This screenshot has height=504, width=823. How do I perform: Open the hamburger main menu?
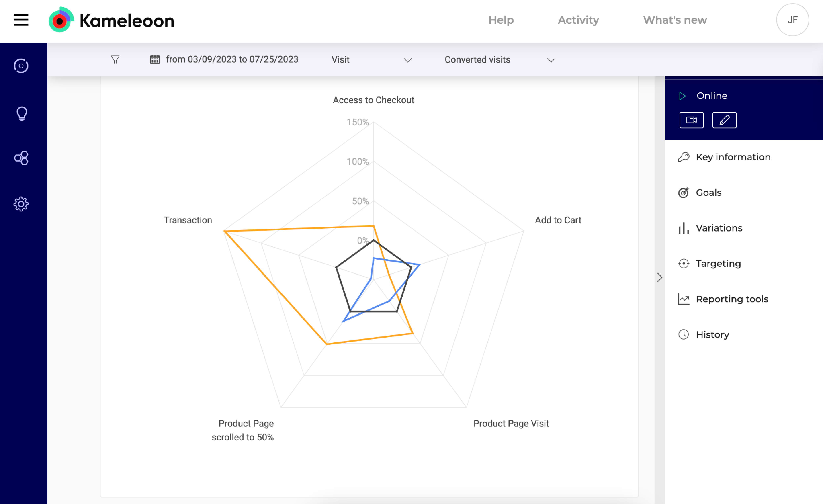click(21, 20)
